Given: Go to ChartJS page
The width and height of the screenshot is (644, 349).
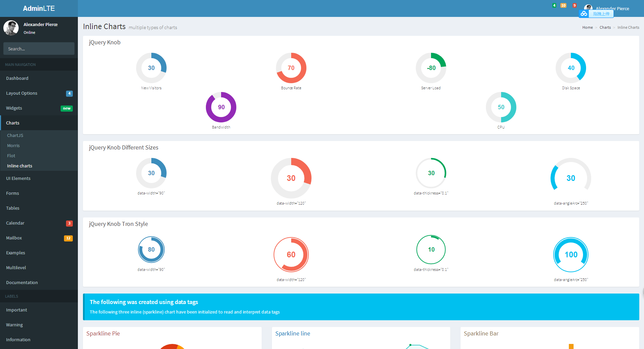Looking at the screenshot, I should tap(39, 135).
